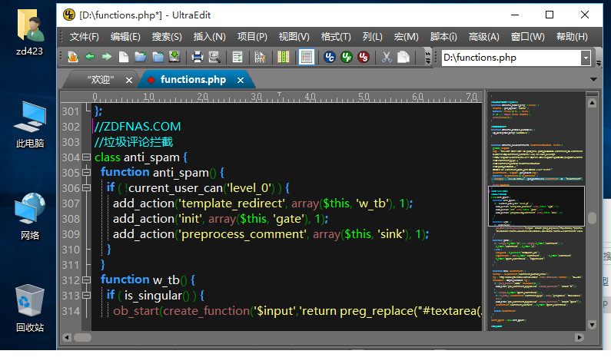Open Print Preview from the toolbar
The width and height of the screenshot is (611, 364).
tap(214, 57)
